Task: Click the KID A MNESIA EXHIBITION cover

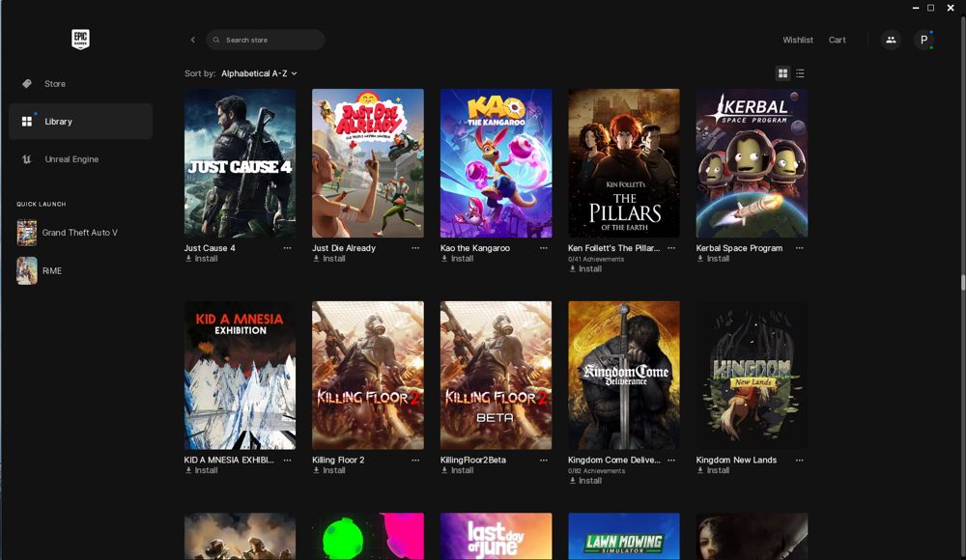Action: pyautogui.click(x=240, y=376)
